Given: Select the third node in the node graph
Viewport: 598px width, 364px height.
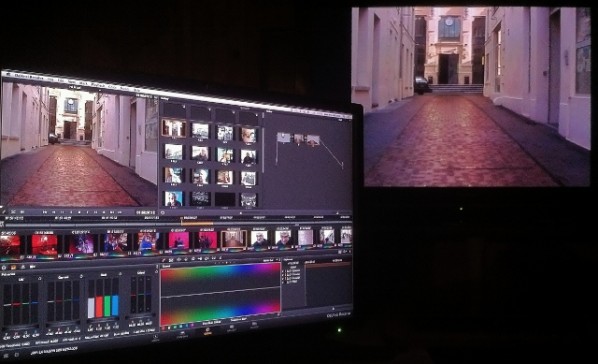Looking at the screenshot, I should (x=313, y=140).
